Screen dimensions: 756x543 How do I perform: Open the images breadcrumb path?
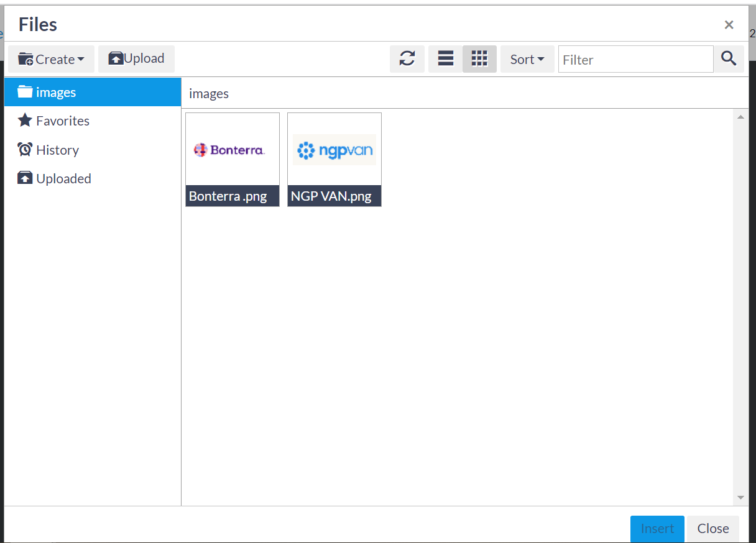click(x=208, y=93)
